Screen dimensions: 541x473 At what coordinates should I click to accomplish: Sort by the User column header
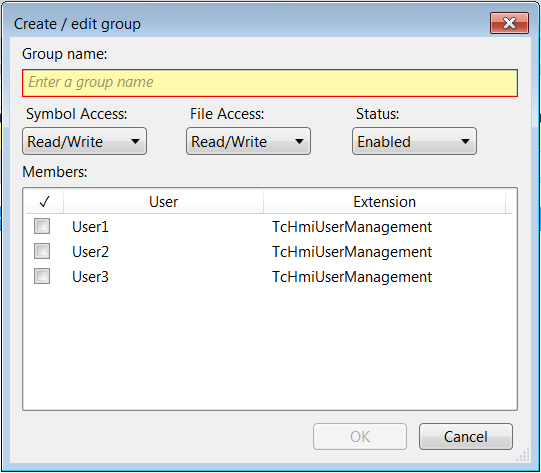[x=164, y=201]
